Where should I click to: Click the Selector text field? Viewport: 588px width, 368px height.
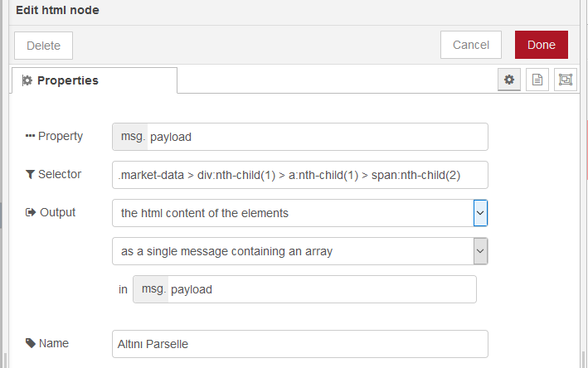300,175
